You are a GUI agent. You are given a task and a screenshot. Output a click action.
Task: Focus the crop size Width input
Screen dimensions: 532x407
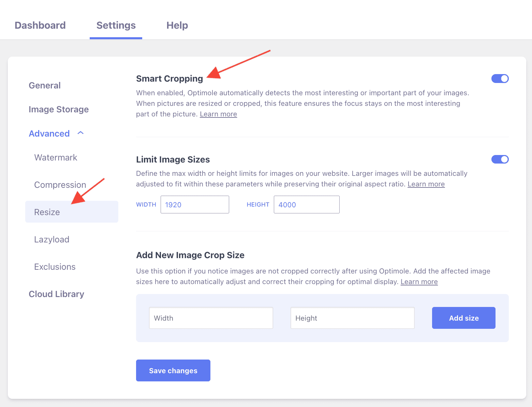(x=211, y=318)
